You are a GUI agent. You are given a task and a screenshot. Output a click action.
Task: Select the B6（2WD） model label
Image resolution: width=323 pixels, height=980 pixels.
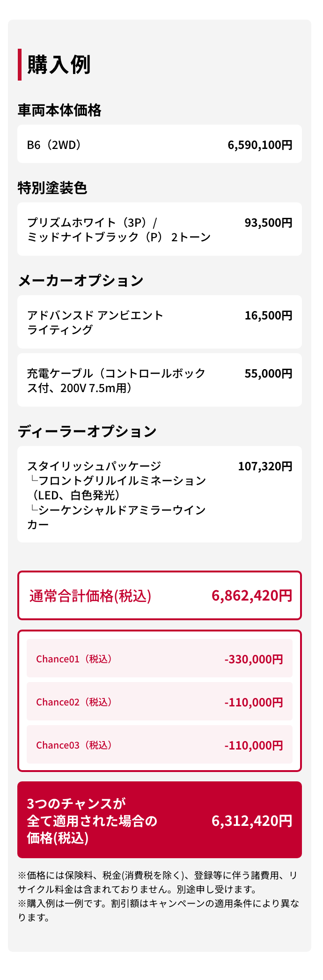point(54,145)
